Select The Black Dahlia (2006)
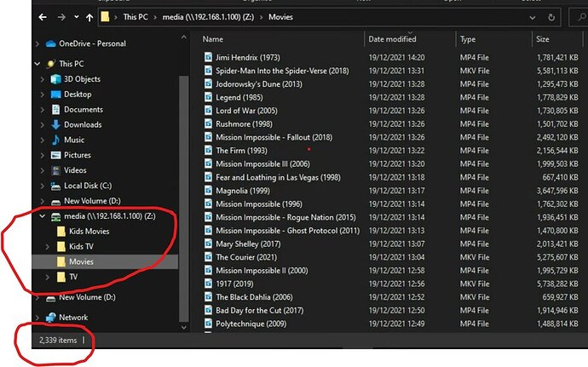588x367 pixels. (254, 297)
